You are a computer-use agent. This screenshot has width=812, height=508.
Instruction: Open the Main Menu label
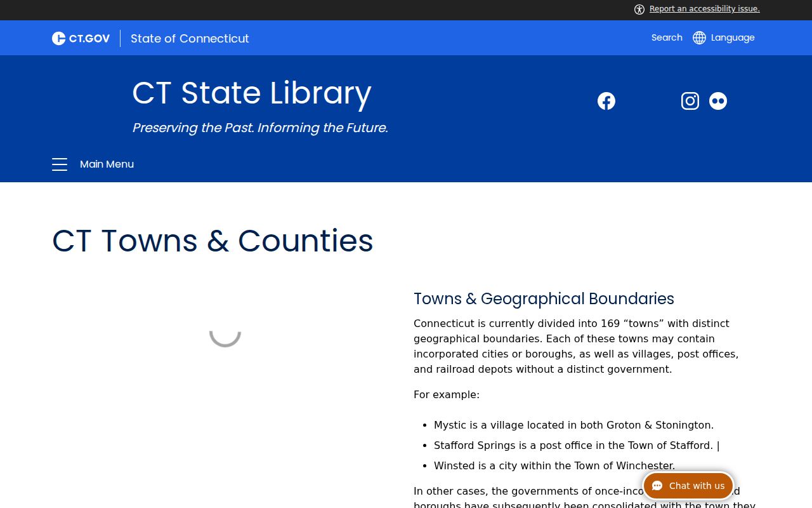coord(107,164)
